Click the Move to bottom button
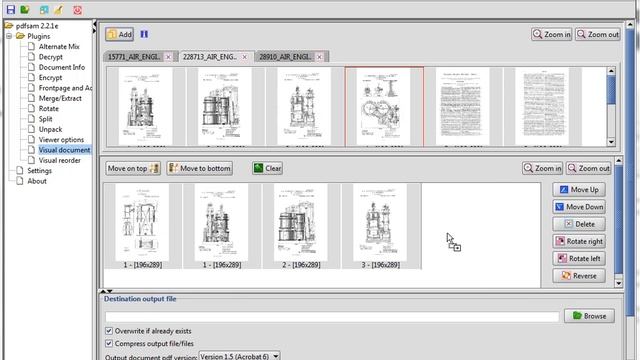This screenshot has height=360, width=640. pyautogui.click(x=200, y=168)
